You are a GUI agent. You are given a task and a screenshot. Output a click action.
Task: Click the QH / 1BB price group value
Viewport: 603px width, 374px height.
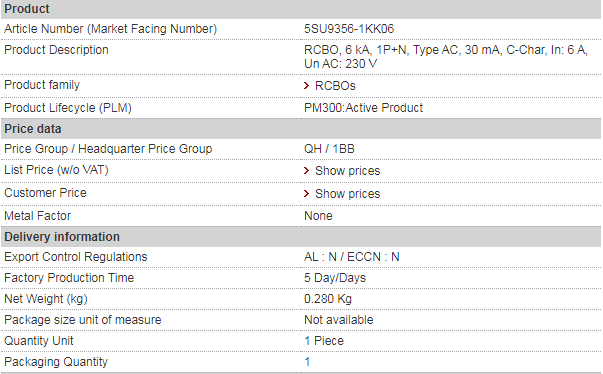coord(329,149)
